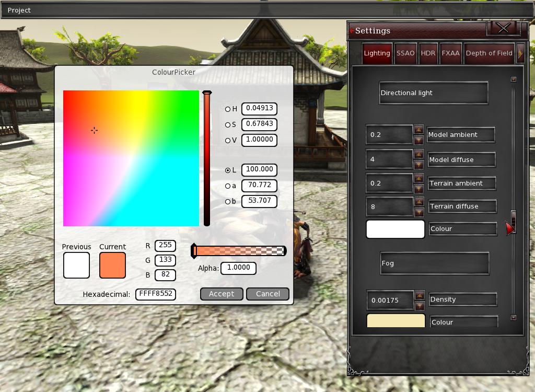535x392 pixels.
Task: Click the Terrain diffuse label
Action: point(462,206)
